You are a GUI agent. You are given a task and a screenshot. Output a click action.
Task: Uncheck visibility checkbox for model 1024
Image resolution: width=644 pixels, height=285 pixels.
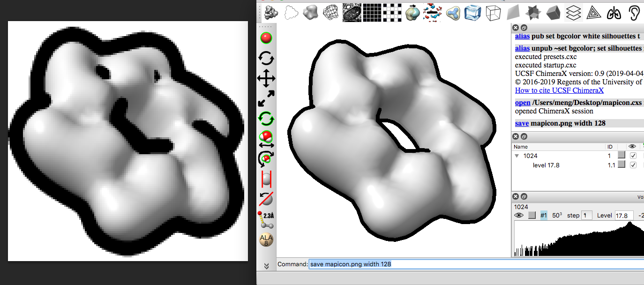633,156
